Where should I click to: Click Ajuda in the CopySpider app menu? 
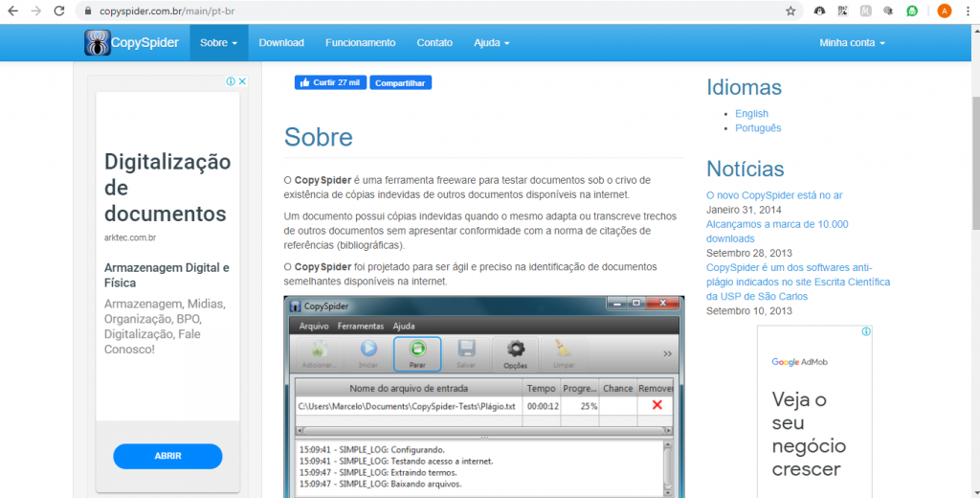pos(404,326)
